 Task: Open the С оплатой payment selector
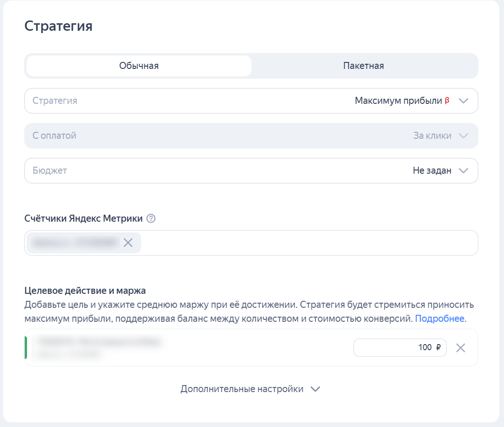coord(252,136)
